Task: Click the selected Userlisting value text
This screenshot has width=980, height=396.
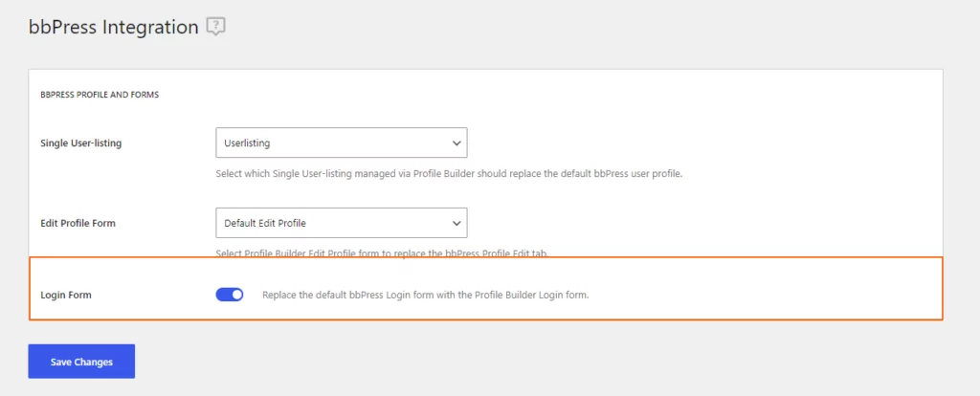Action: pos(247,143)
